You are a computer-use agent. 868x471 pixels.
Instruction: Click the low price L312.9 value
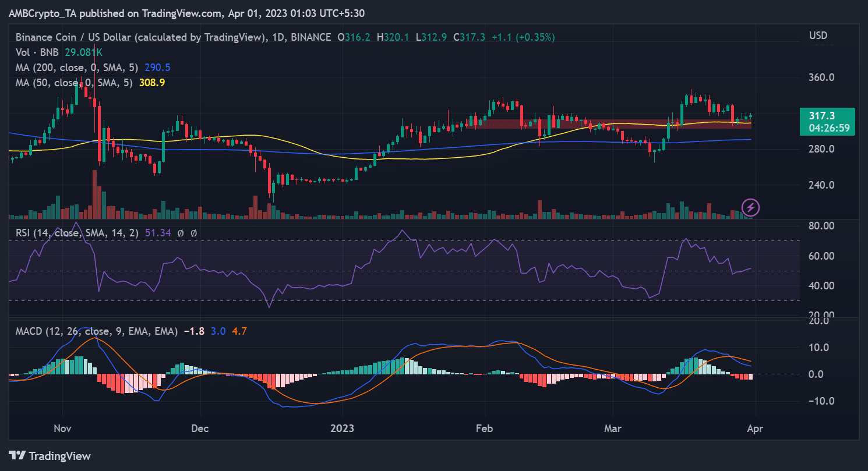431,37
